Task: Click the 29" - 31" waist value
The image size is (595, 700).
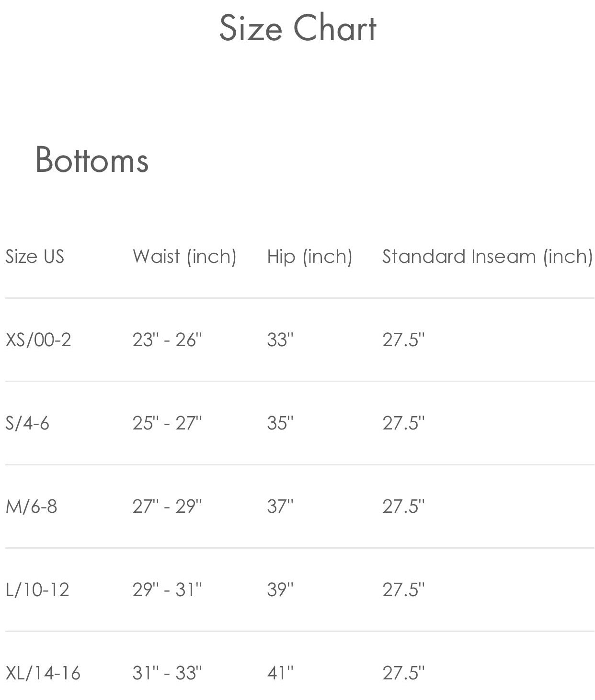Action: pos(167,589)
